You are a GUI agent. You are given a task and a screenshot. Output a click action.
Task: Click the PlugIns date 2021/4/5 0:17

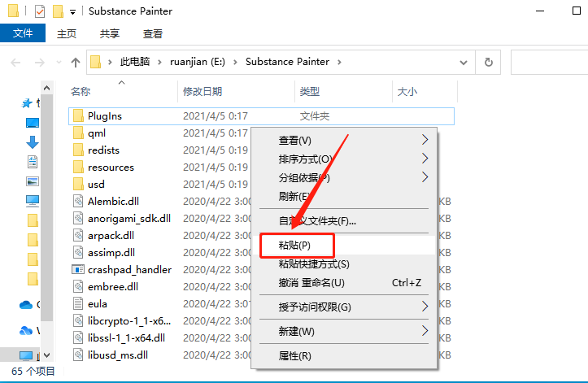216,116
